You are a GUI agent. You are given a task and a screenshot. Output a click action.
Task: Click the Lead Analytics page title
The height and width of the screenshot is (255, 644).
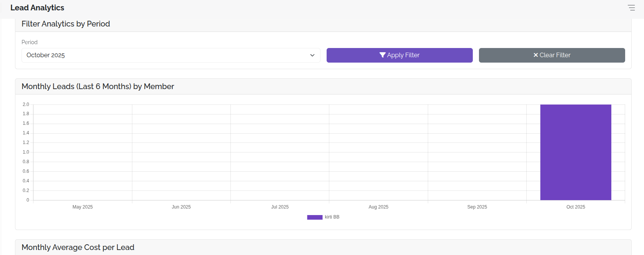(x=37, y=8)
